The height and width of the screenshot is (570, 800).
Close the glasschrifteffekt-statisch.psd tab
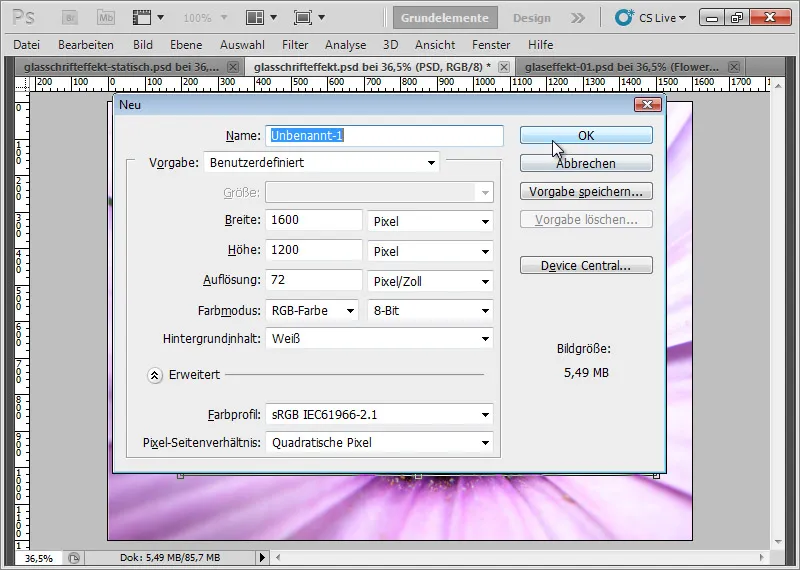pos(233,67)
